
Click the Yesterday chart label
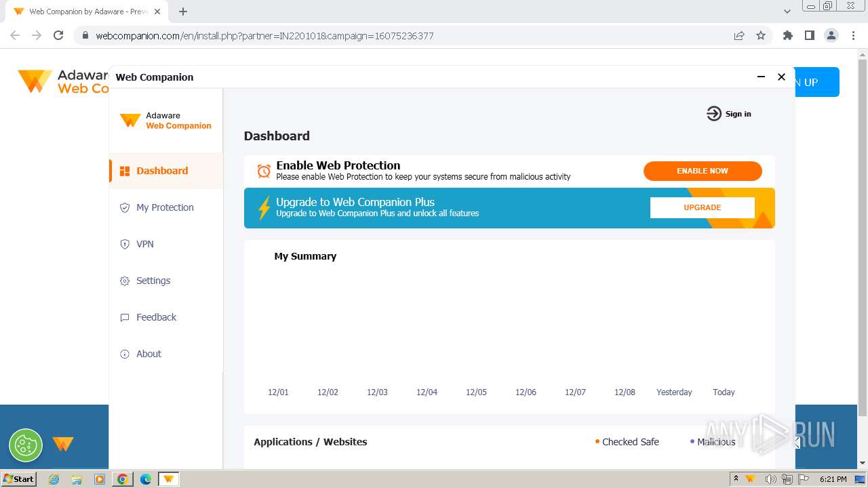[674, 392]
